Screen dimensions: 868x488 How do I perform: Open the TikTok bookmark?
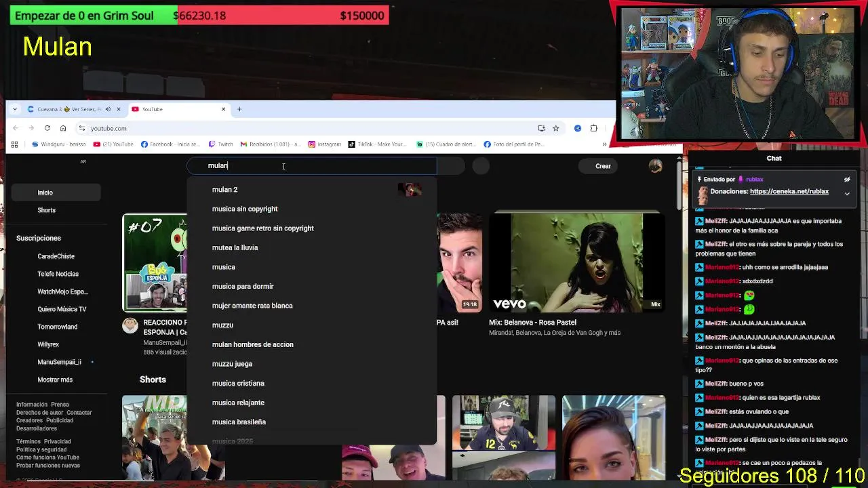[377, 144]
